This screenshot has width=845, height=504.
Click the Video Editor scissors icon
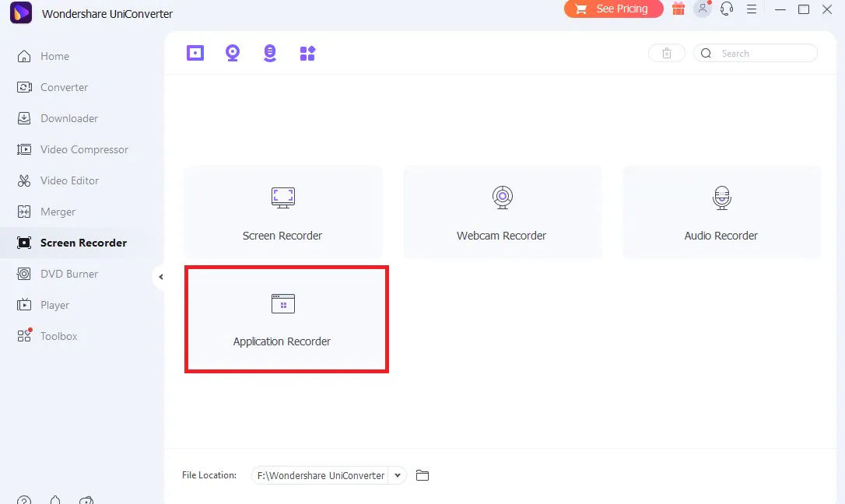(x=24, y=181)
